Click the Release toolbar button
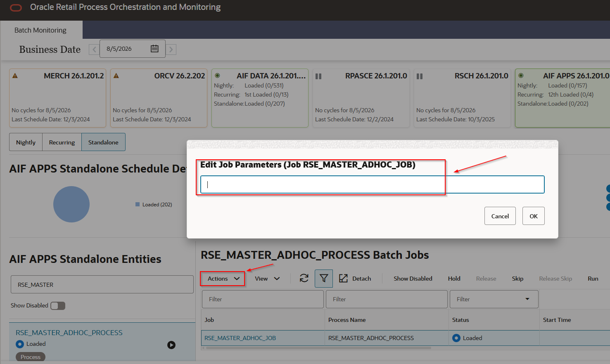 pyautogui.click(x=486, y=279)
